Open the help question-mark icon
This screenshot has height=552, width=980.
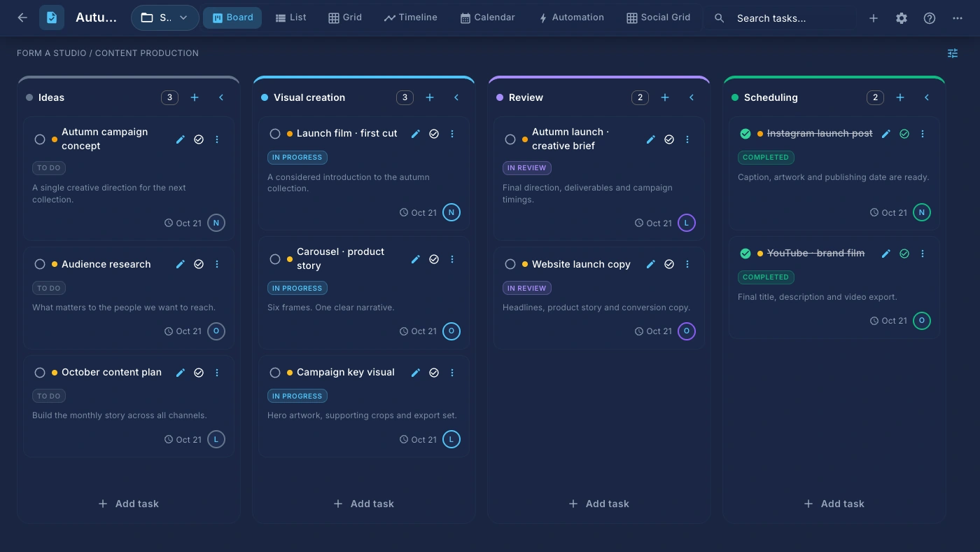tap(930, 18)
